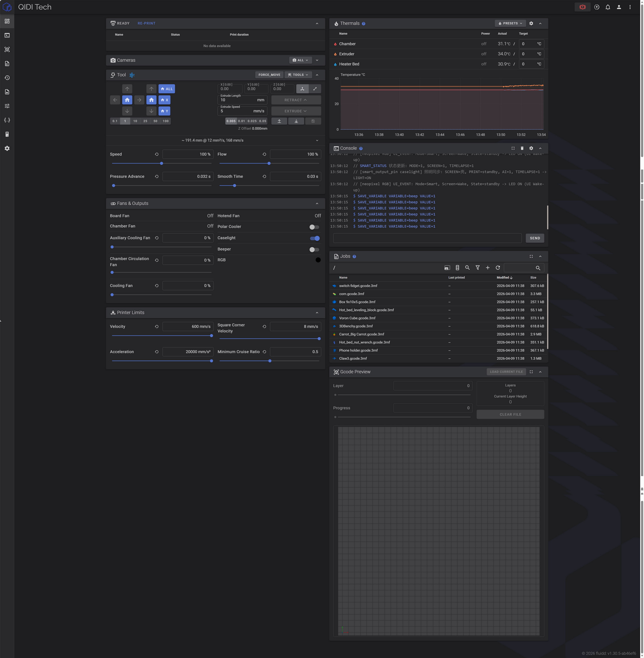Sort jobs by Name column
Viewport: 644px width, 658px height.
(343, 278)
